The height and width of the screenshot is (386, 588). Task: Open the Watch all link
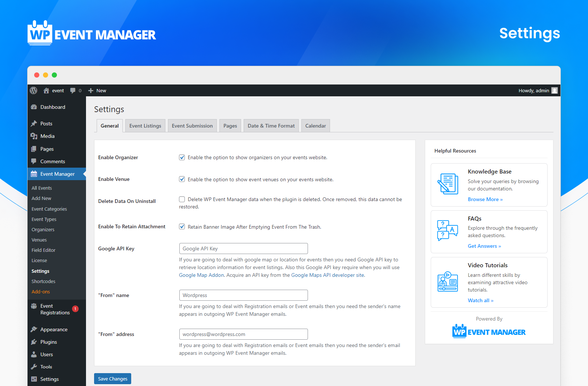[481, 300]
